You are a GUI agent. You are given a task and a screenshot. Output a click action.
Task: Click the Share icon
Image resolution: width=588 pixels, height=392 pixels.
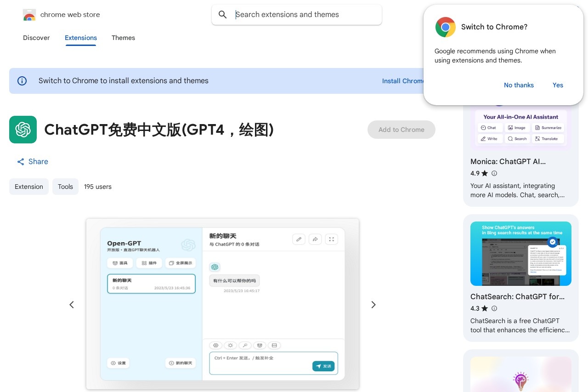[x=21, y=162]
